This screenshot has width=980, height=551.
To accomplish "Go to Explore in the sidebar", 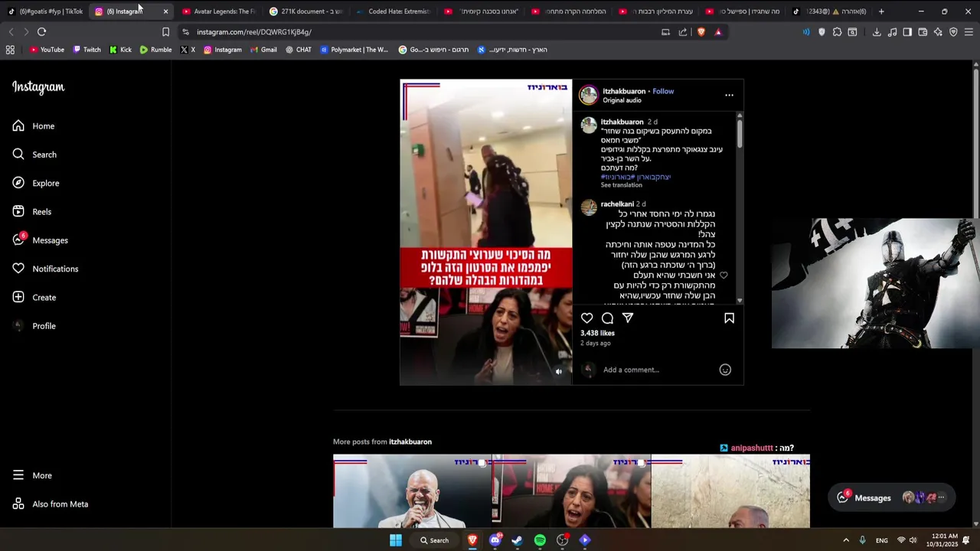I will [x=36, y=183].
